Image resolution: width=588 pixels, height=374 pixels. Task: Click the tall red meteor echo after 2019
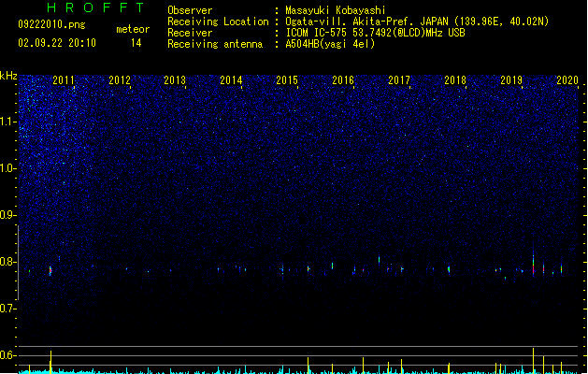click(533, 265)
